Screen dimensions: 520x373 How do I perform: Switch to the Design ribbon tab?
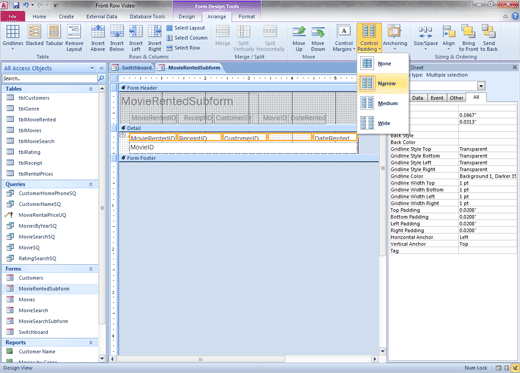click(187, 16)
